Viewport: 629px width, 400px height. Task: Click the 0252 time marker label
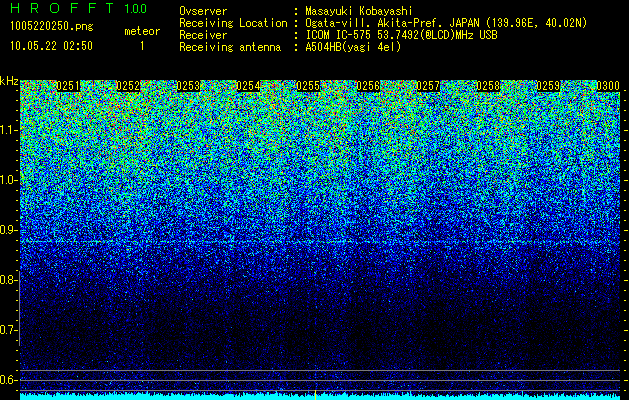point(128,86)
